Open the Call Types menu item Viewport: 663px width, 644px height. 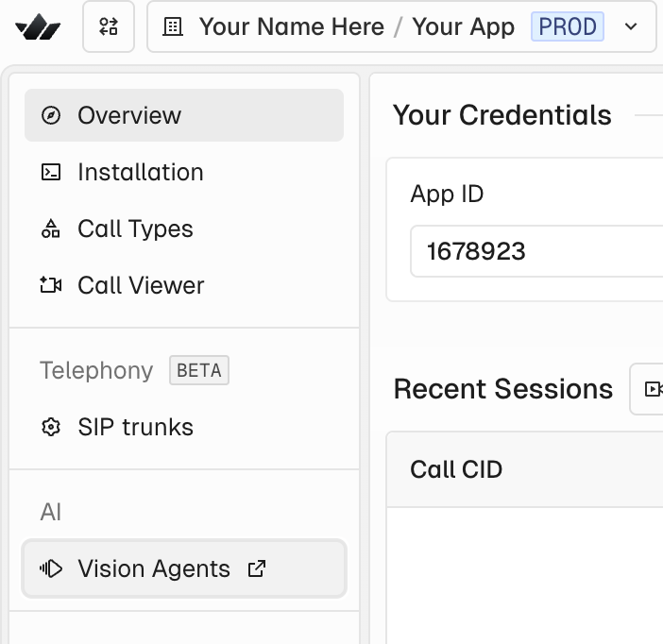184,229
